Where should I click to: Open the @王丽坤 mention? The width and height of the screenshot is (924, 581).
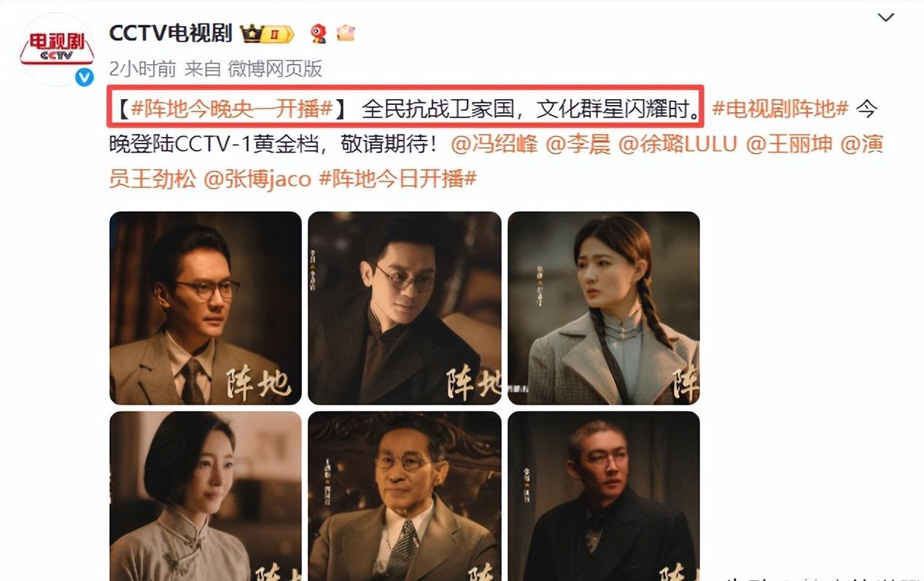[789, 144]
